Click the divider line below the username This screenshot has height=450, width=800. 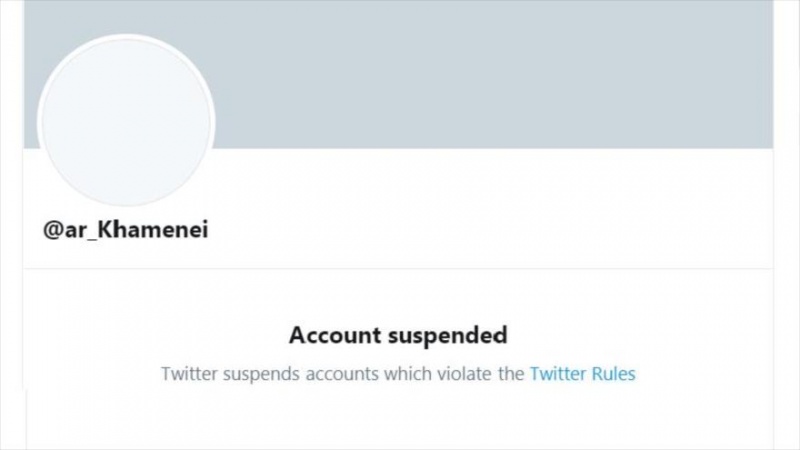(400, 268)
